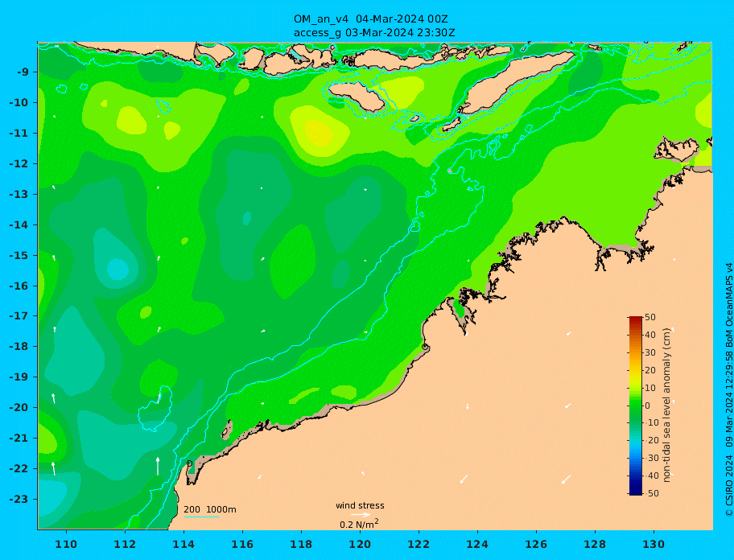Viewport: 734px width, 560px height.
Task: Click longitude axis label 122
Action: (x=419, y=545)
